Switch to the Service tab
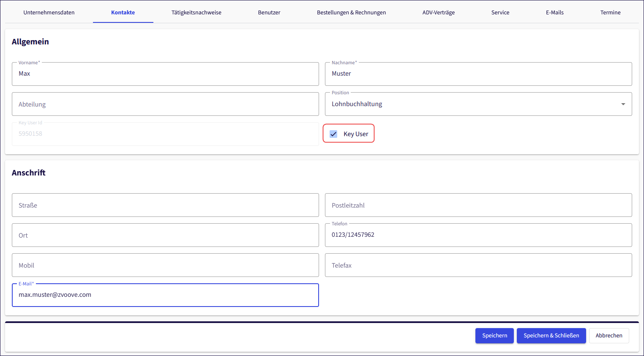Image resolution: width=644 pixels, height=356 pixels. pos(500,13)
